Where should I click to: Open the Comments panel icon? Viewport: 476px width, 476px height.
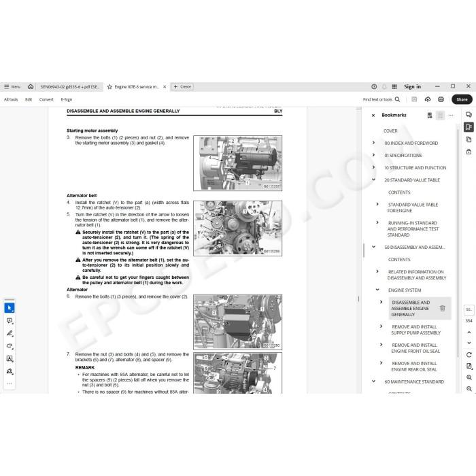click(x=469, y=115)
